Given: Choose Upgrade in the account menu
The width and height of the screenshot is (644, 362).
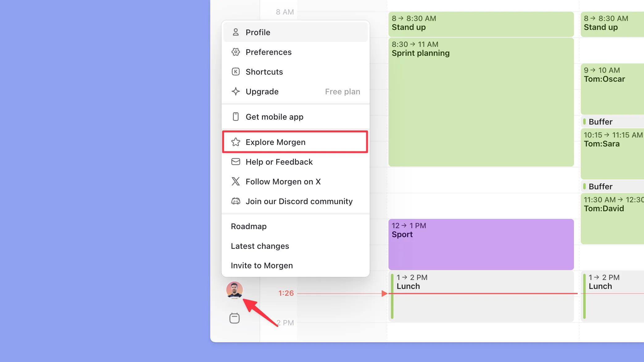Looking at the screenshot, I should click(295, 92).
